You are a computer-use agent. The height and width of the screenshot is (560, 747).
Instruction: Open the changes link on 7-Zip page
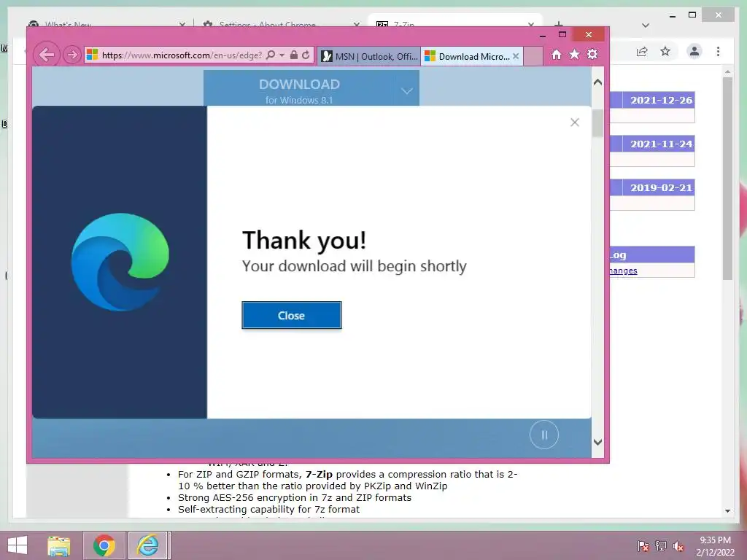click(x=623, y=271)
